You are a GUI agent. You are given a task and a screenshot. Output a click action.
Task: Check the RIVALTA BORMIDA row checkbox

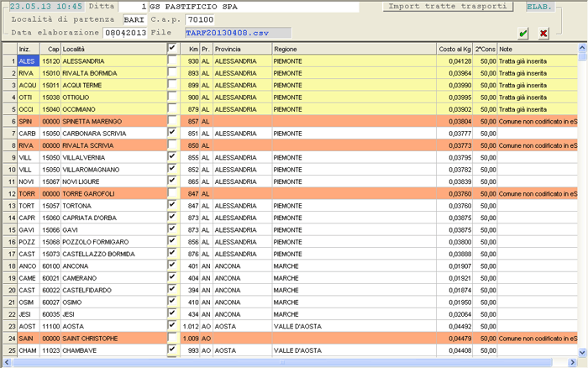[172, 72]
